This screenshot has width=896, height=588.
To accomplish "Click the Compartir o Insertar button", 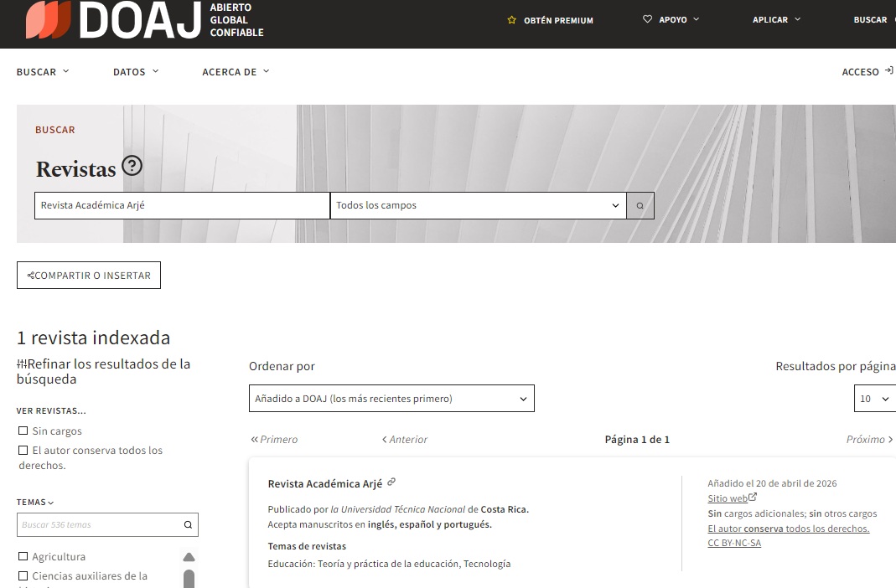I will 89,276.
